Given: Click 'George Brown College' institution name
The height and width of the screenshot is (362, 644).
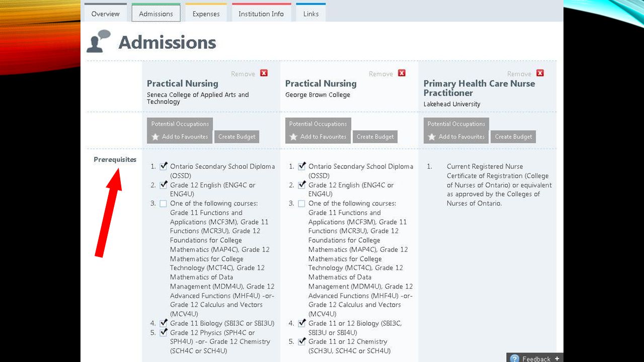Looking at the screenshot, I should click(x=317, y=95).
